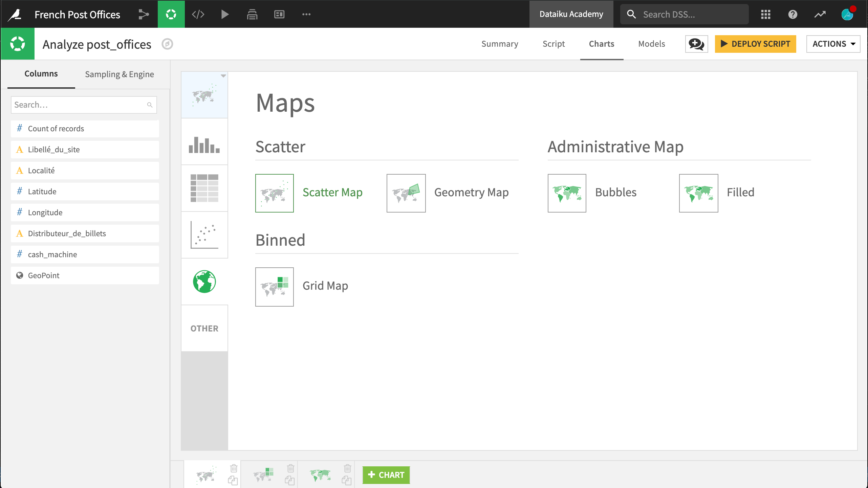The width and height of the screenshot is (868, 488).
Task: Select the Filled administrative map
Action: (699, 193)
